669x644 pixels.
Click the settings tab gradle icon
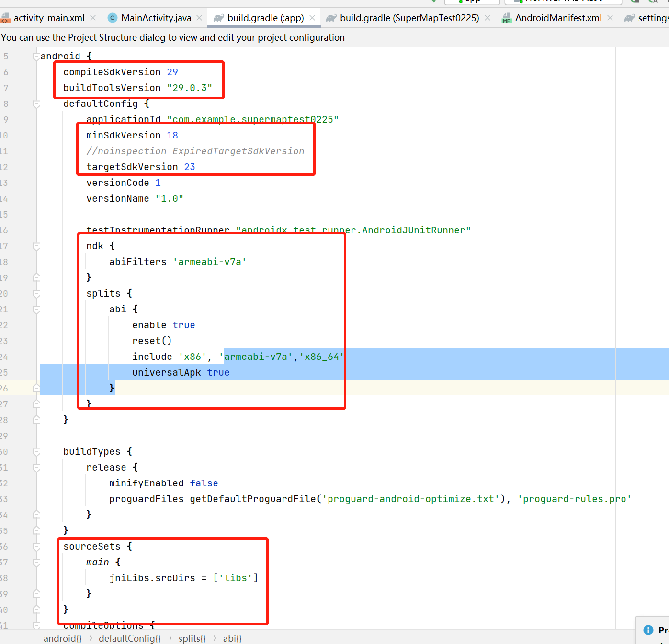pyautogui.click(x=630, y=18)
